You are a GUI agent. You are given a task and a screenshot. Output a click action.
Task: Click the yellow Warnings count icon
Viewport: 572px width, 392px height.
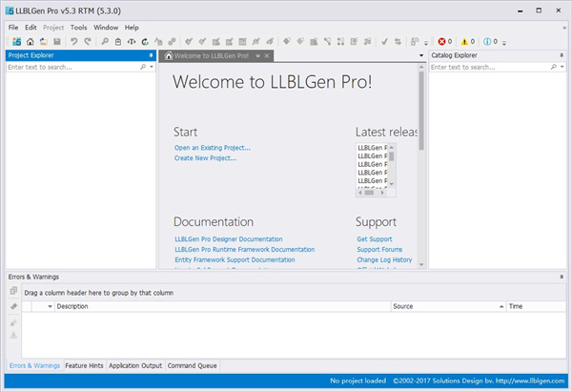click(467, 42)
